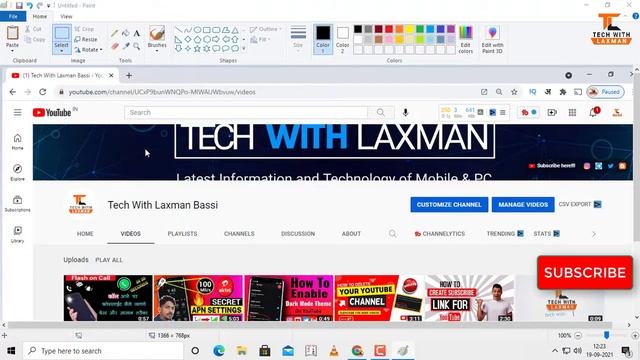This screenshot has height=360, width=640.
Task: Click the MANAGE VIDEOS button
Action: 523,204
